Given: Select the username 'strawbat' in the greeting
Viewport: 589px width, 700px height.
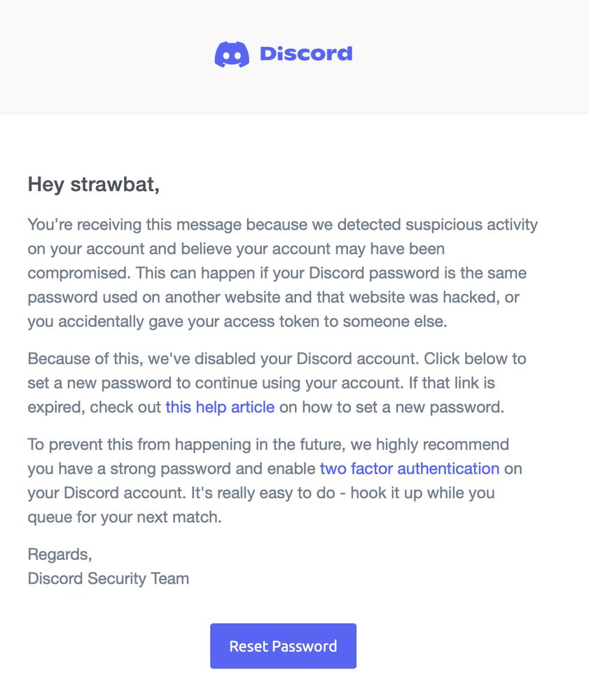Looking at the screenshot, I should (115, 184).
